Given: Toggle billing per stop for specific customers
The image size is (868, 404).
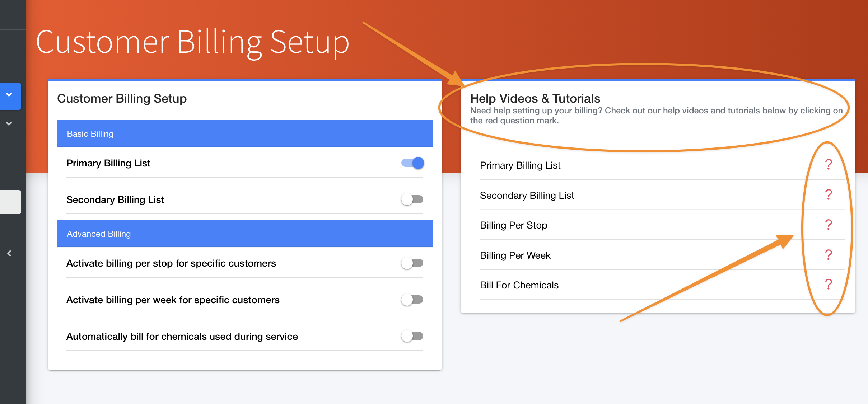Looking at the screenshot, I should (412, 263).
